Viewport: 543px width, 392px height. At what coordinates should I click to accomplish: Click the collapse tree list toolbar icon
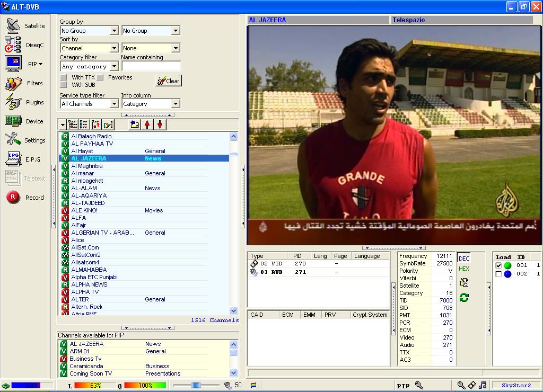coord(83,124)
